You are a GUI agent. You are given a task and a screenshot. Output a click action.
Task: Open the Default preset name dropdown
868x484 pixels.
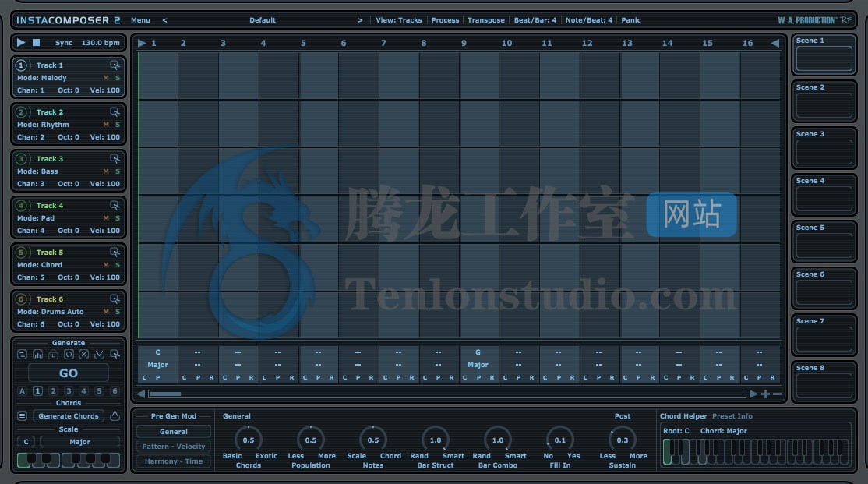pyautogui.click(x=263, y=20)
